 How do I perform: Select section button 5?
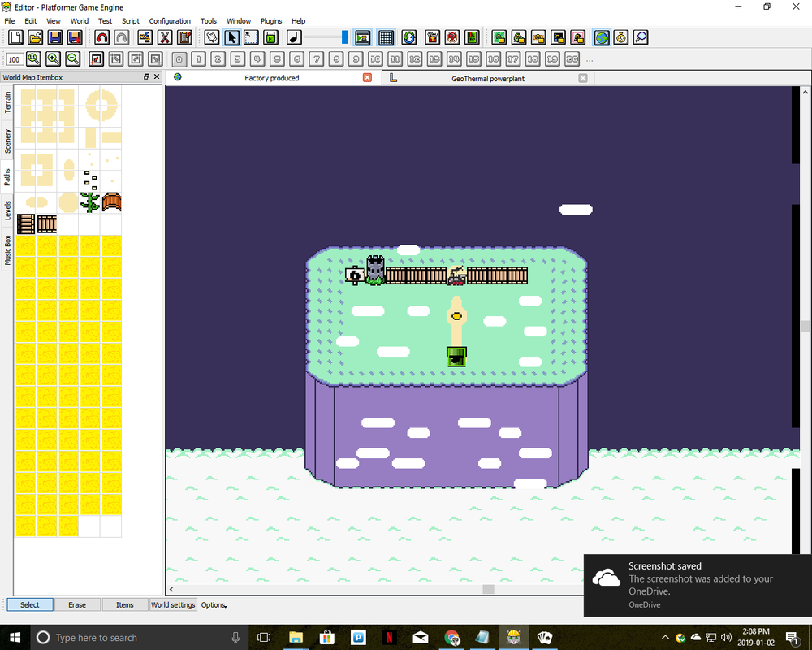(277, 59)
